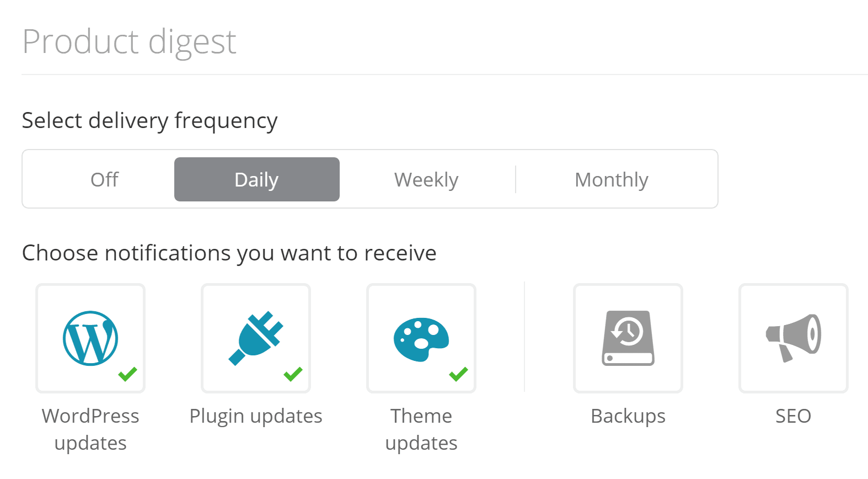The width and height of the screenshot is (868, 479).
Task: Uncheck the green checkmark on Plugin updates
Action: coord(293,374)
